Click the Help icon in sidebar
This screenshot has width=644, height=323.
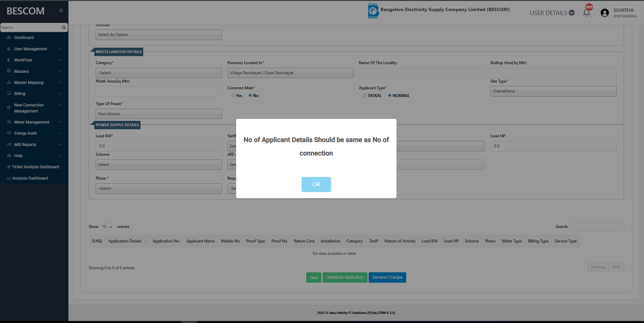click(9, 156)
